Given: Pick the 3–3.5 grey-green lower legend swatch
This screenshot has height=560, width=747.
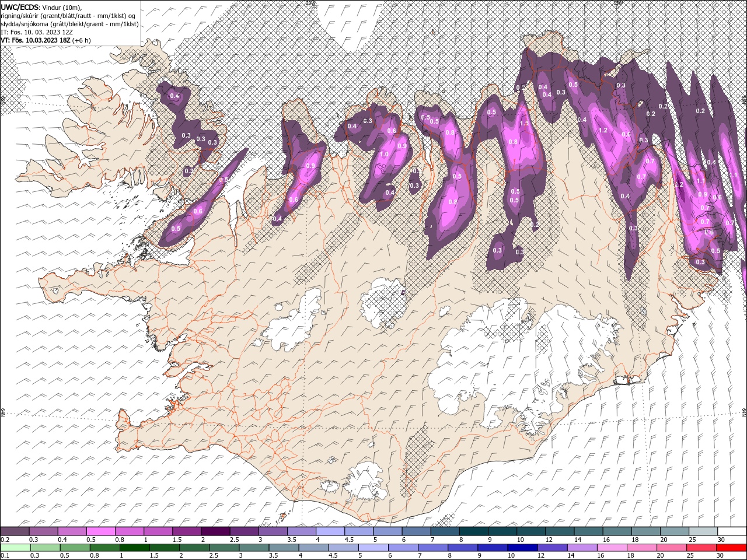Looking at the screenshot, I should (x=254, y=548).
